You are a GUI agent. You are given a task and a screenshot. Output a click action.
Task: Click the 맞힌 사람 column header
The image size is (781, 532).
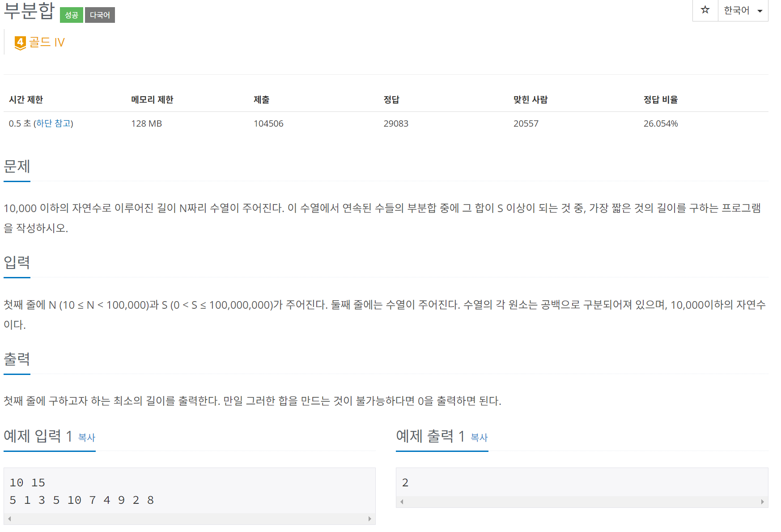click(x=531, y=100)
